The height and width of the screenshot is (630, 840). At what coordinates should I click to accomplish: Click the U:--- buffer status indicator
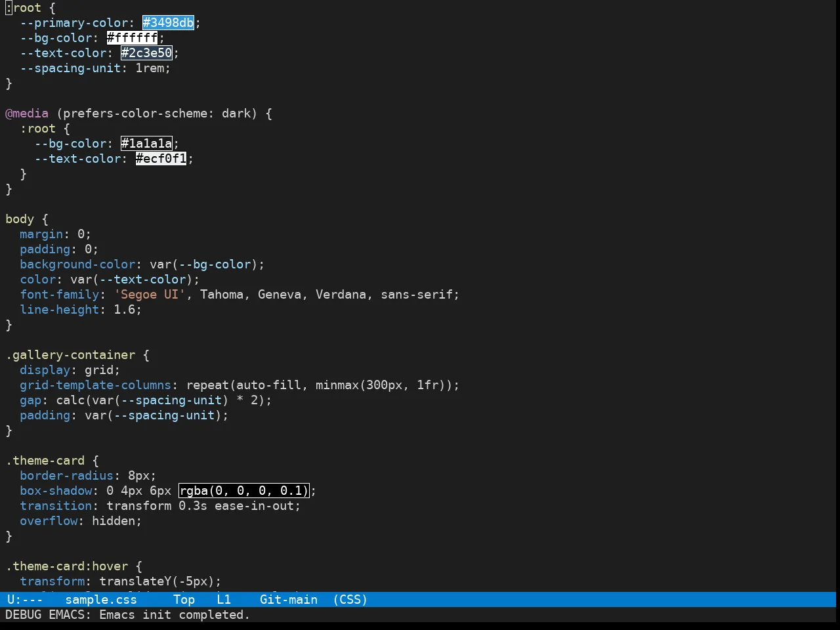(25, 600)
